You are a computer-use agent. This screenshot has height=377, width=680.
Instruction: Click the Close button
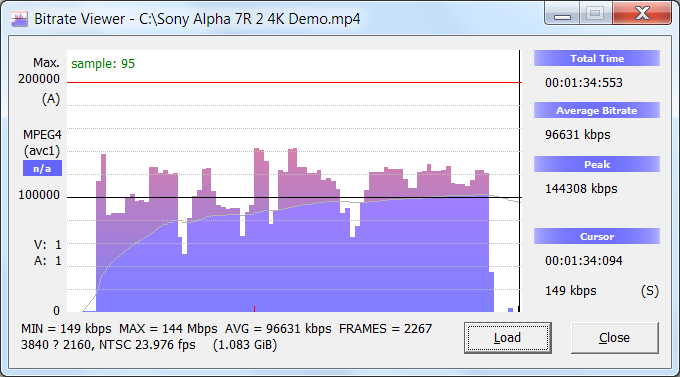[x=615, y=338]
